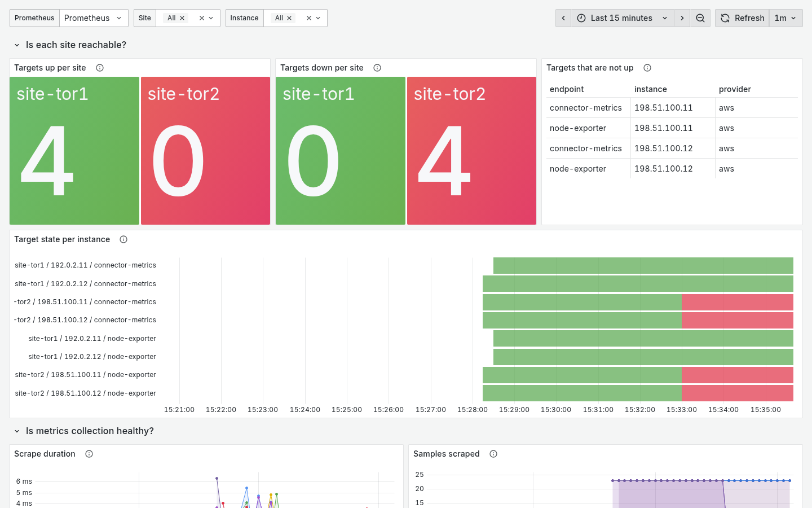Show info for Targets down per site

(377, 68)
